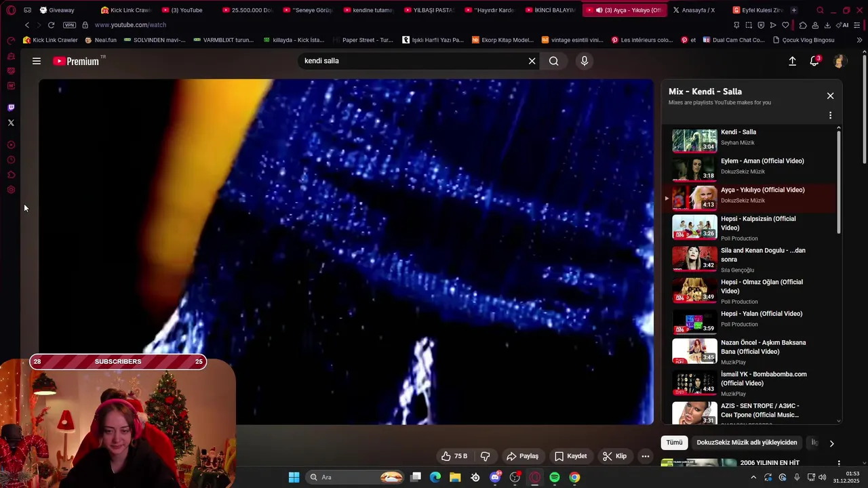Show next filter chips with arrow

tap(831, 443)
